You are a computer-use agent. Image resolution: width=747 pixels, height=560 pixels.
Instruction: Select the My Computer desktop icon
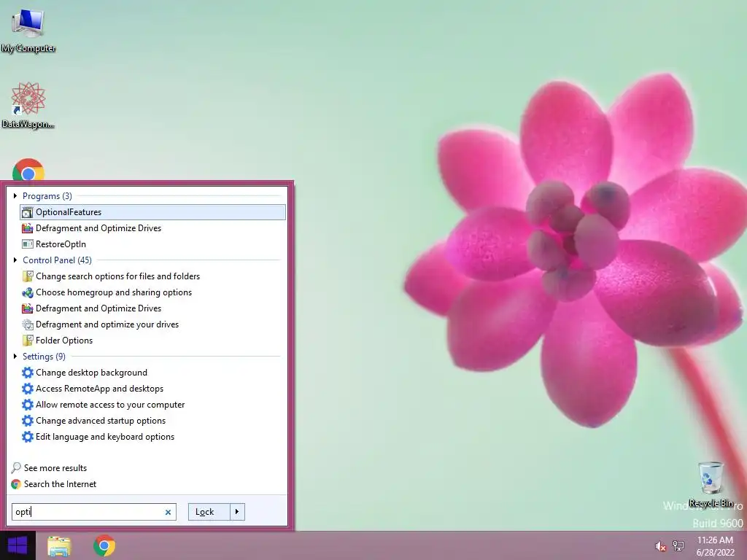[x=28, y=31]
